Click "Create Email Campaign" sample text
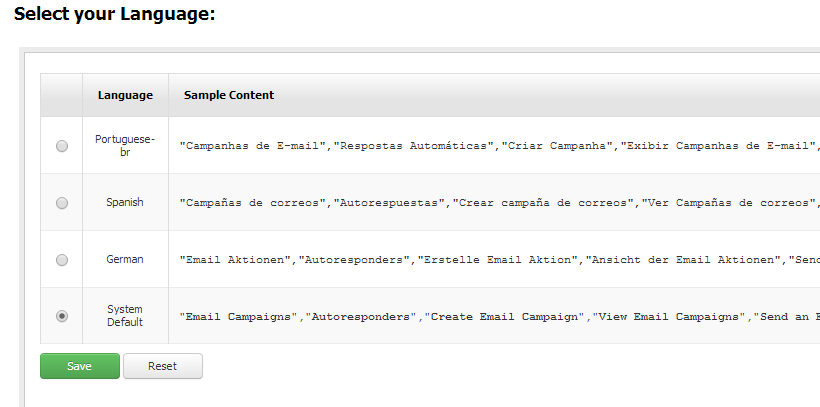 point(504,316)
